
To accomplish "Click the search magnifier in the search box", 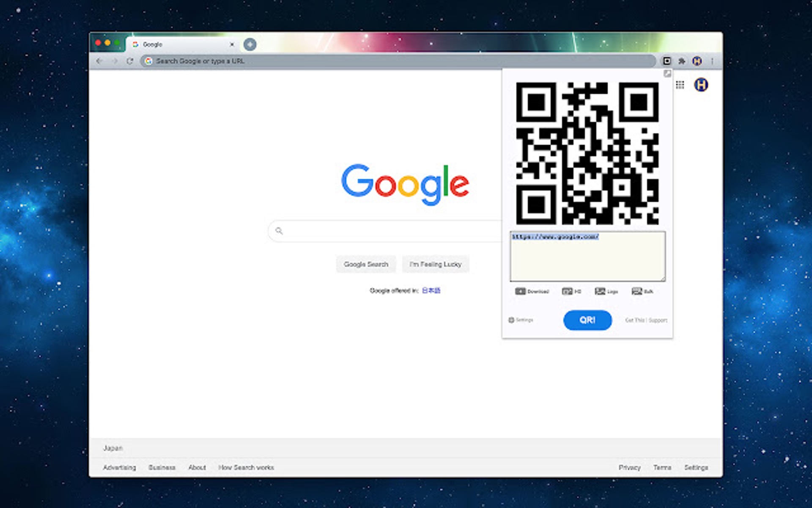I will coord(280,231).
